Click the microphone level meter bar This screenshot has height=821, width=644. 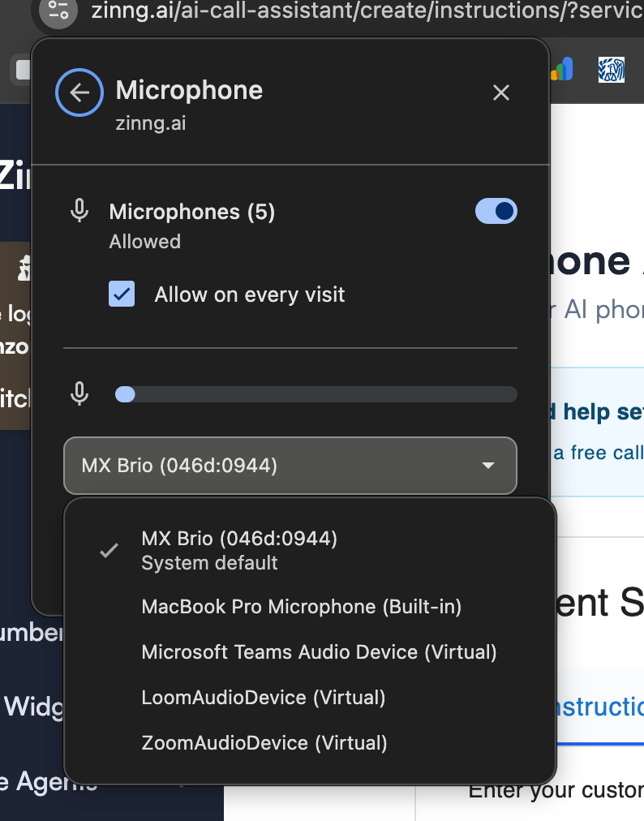pos(316,394)
